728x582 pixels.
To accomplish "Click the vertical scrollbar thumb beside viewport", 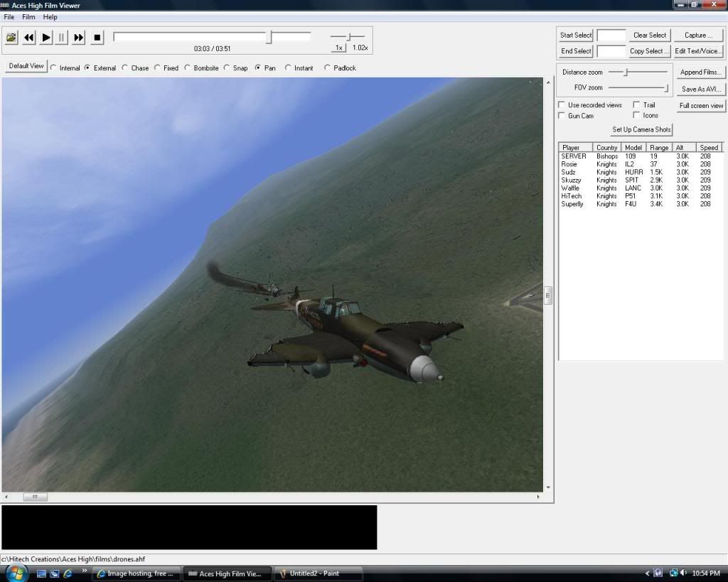I will (x=548, y=296).
